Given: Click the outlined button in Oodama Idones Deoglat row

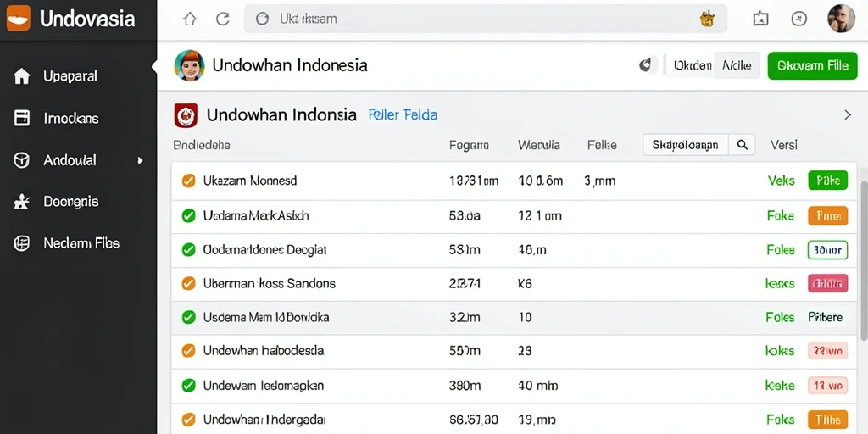Looking at the screenshot, I should click(x=828, y=250).
